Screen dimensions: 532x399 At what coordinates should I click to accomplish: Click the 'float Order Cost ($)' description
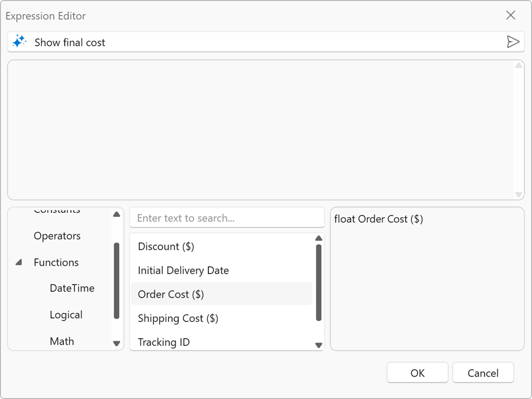(378, 219)
